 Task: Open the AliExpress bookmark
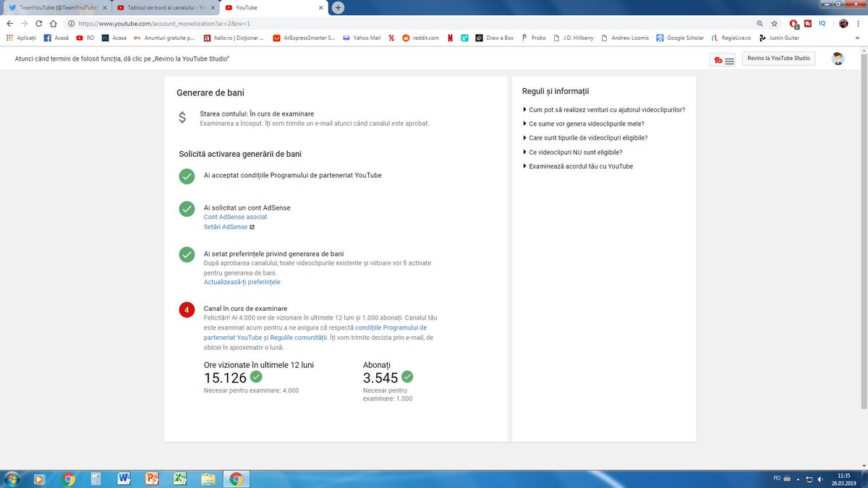(x=304, y=38)
